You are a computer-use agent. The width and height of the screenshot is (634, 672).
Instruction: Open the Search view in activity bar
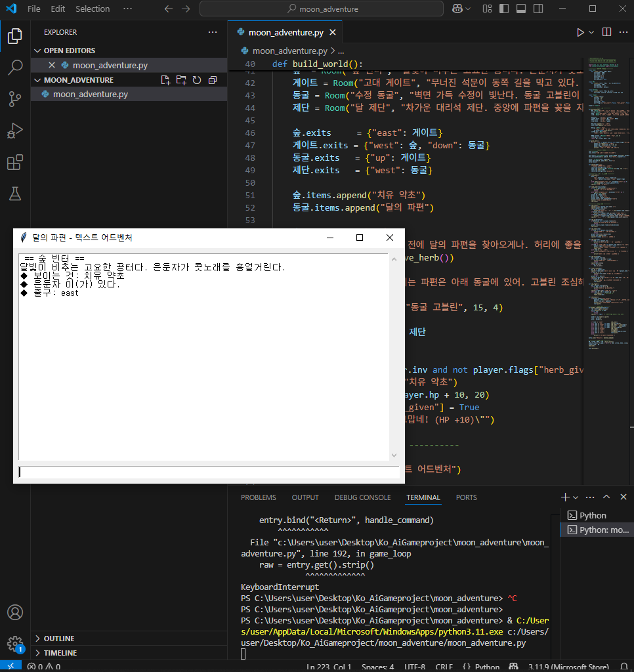[15, 68]
